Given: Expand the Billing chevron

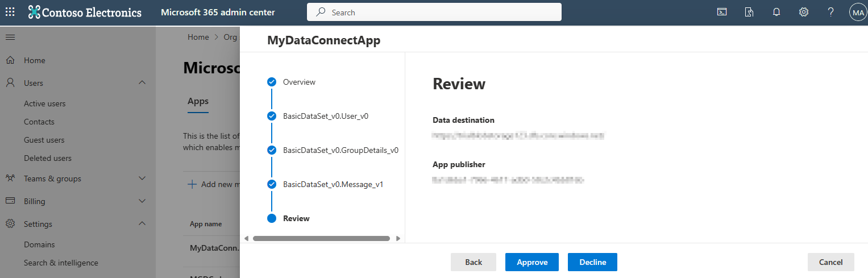Looking at the screenshot, I should pyautogui.click(x=142, y=201).
